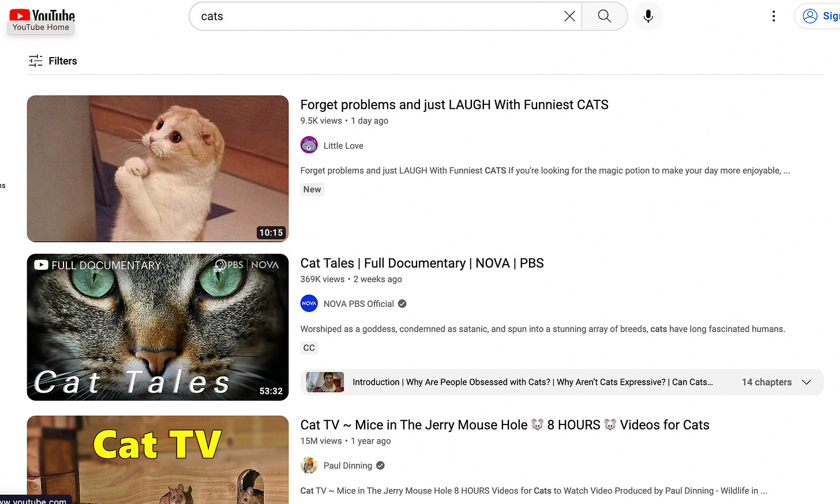This screenshot has height=504, width=840.
Task: Click description starting Worshiped as a goddess
Action: [542, 329]
